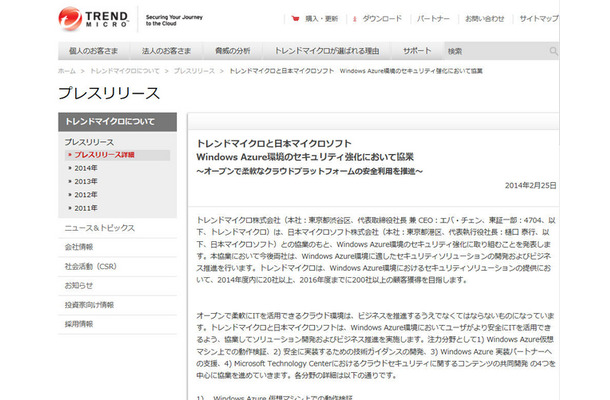The width and height of the screenshot is (610, 400).
Task: Open 会社情報 in the sidebar
Action: point(79,247)
